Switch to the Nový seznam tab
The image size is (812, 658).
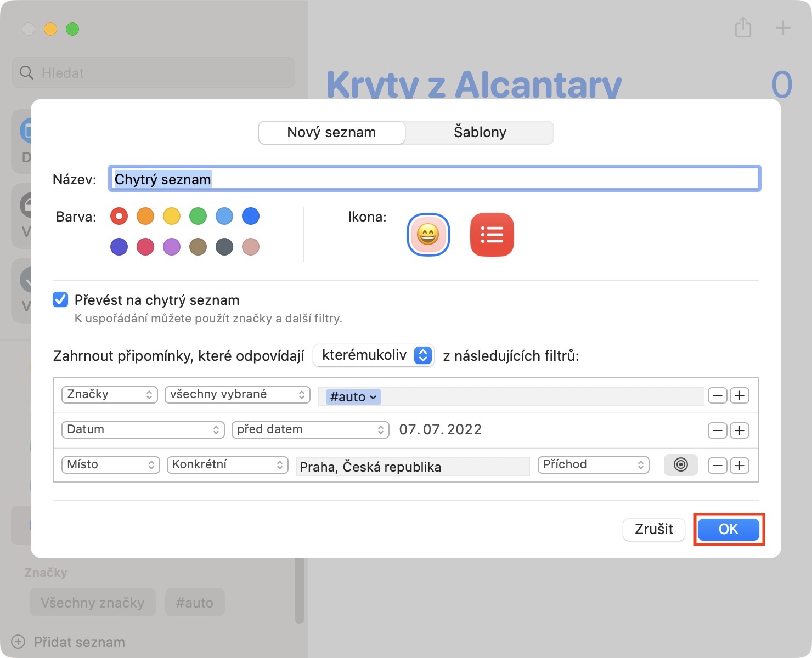[332, 132]
